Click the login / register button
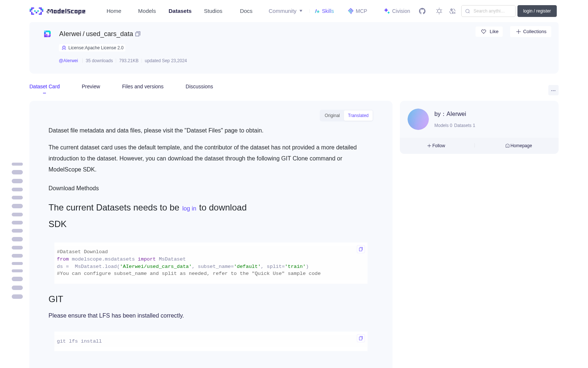The width and height of the screenshot is (588, 368). tap(537, 11)
